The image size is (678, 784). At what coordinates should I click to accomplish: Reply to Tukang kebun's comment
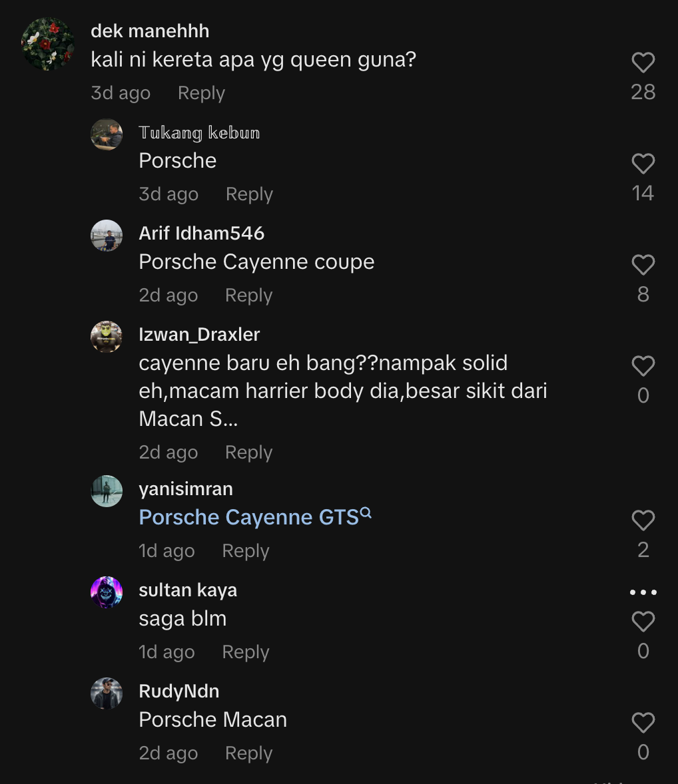(249, 194)
